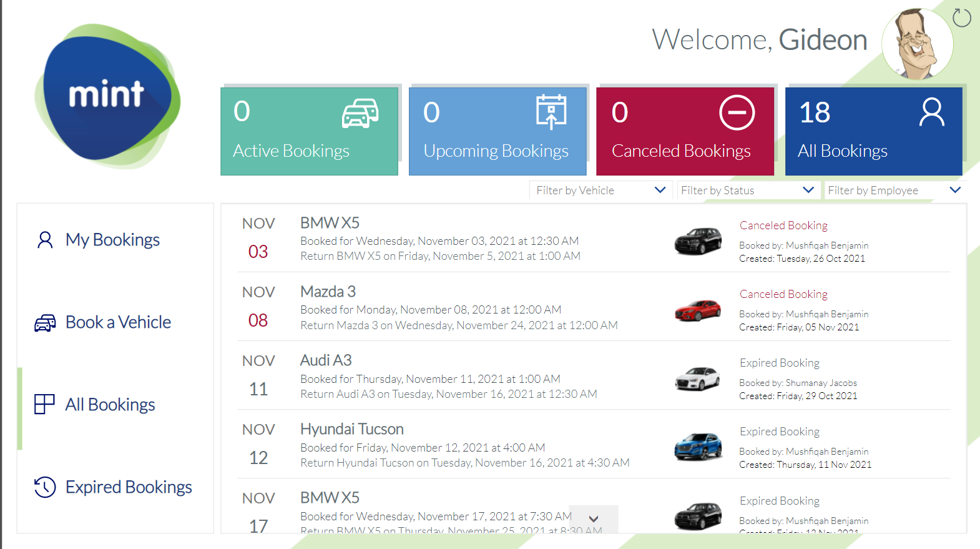The image size is (980, 549).
Task: Open the Hyundai Tucson booking title
Action: coord(352,429)
